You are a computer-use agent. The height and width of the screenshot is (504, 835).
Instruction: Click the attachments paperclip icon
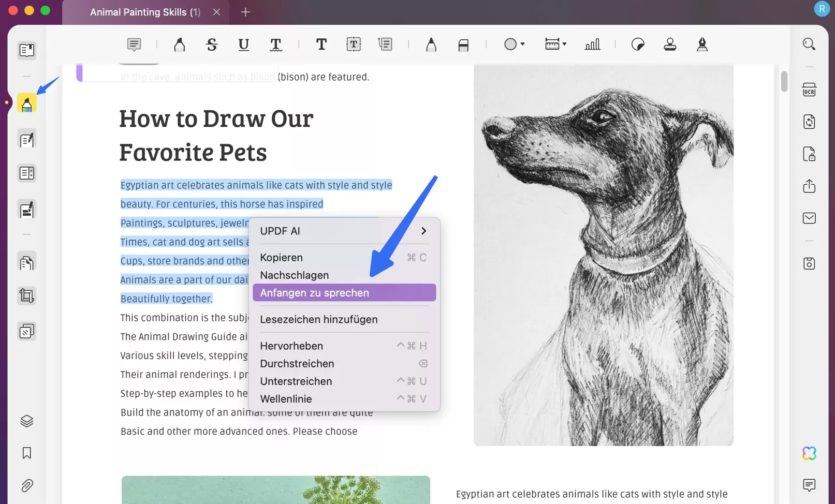26,485
